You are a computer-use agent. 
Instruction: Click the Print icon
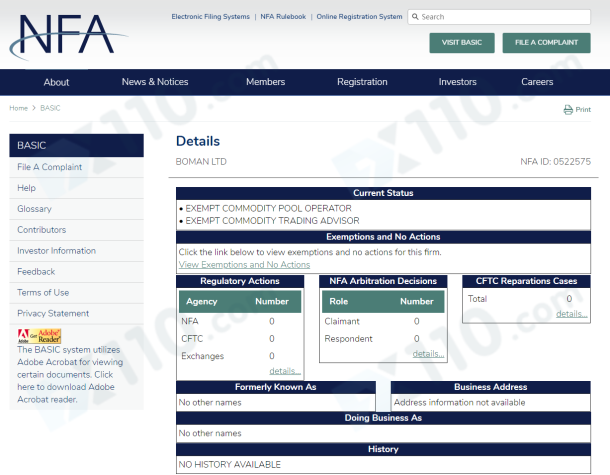pos(568,109)
